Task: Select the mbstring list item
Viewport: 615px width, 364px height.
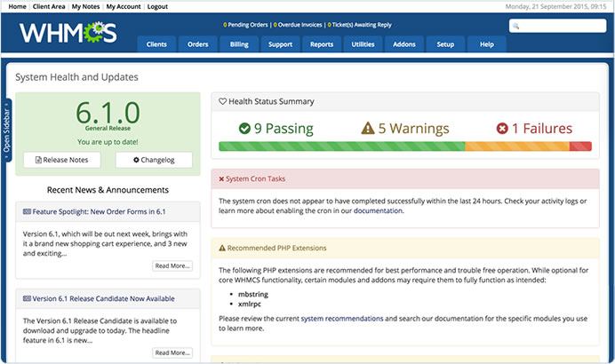Action: (x=253, y=294)
